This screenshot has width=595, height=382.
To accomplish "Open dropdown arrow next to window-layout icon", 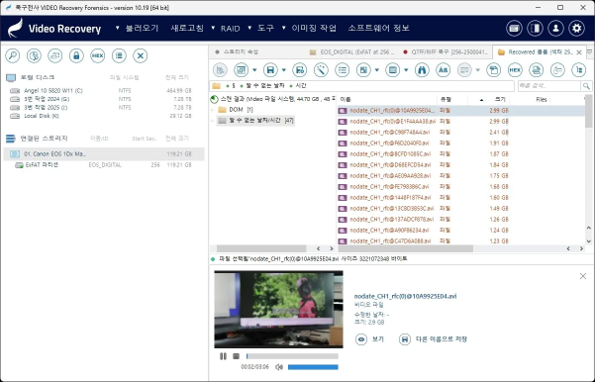I will [406, 70].
